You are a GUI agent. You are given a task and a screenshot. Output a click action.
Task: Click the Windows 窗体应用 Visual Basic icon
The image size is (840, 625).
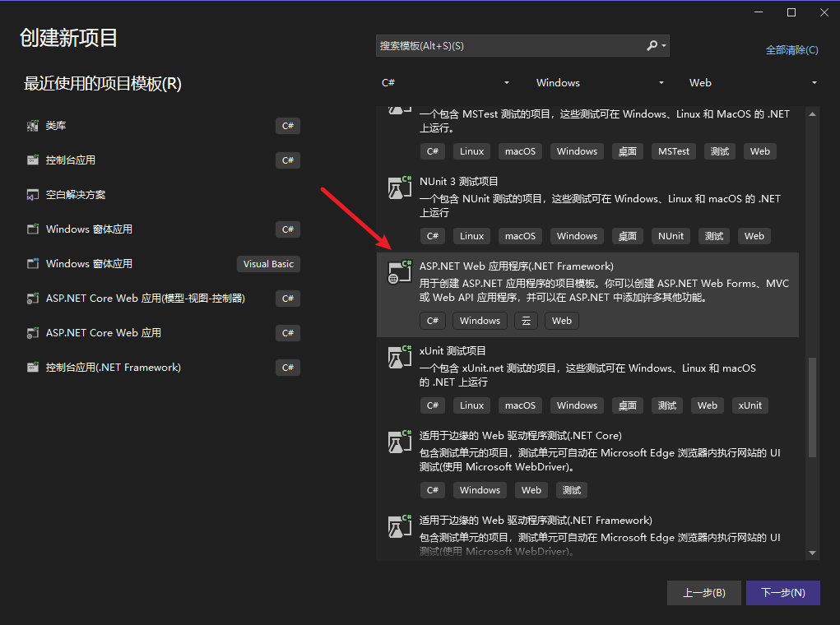pyautogui.click(x=33, y=263)
